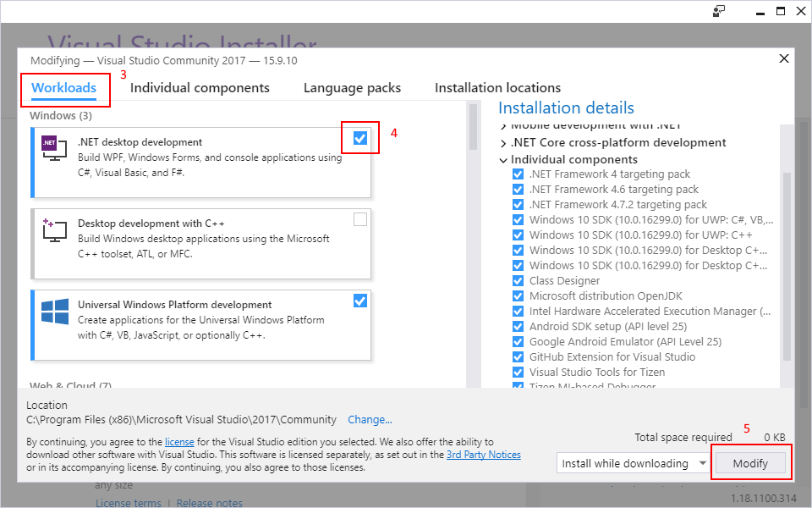Click the Universal Windows Platform Windows logo icon
This screenshot has width=812, height=508.
pos(55,311)
